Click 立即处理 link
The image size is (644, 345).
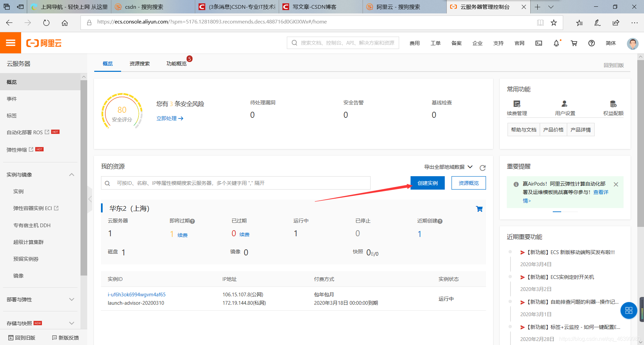(170, 118)
